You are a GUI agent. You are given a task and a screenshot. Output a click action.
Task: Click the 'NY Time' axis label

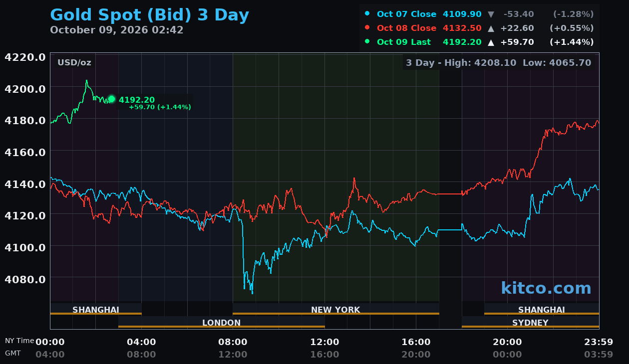point(19,341)
